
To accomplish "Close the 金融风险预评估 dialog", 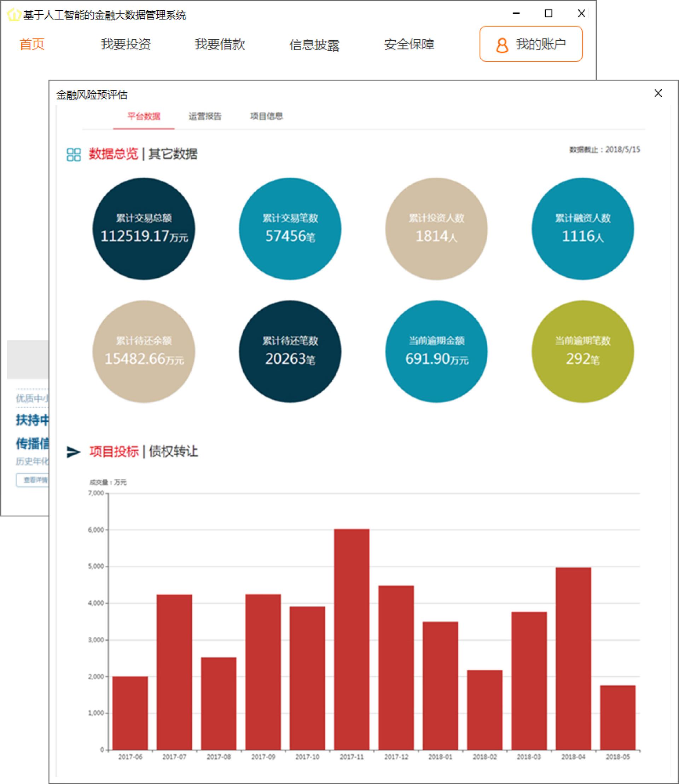I will [658, 93].
